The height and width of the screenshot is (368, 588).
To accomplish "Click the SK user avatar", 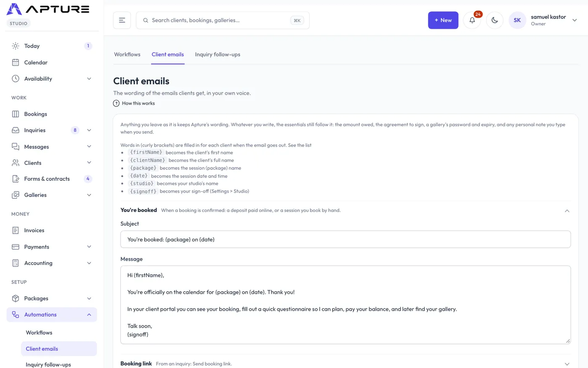I will [517, 20].
